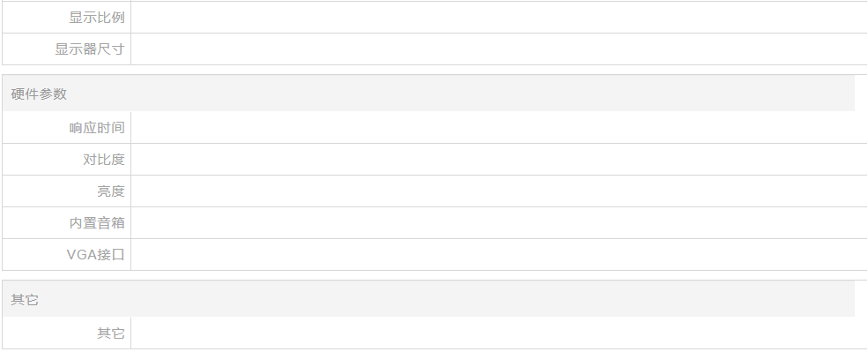Image resolution: width=868 pixels, height=352 pixels.
Task: Select the 显示器尺寸 row label
Action: 89,49
